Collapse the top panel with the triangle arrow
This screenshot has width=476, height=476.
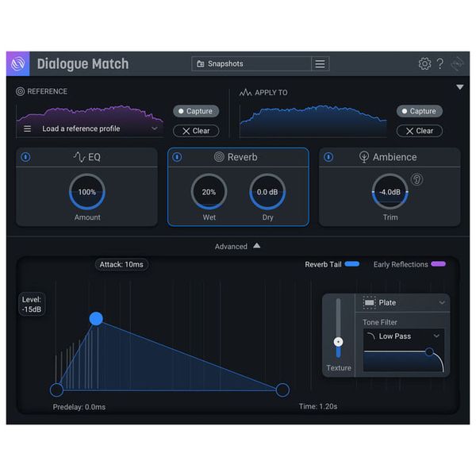(459, 87)
